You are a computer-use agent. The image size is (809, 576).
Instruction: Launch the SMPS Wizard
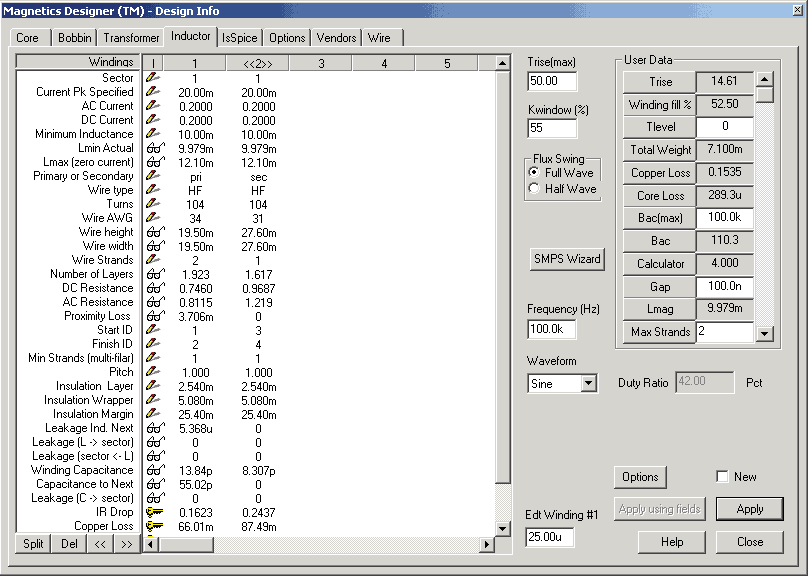tap(567, 259)
